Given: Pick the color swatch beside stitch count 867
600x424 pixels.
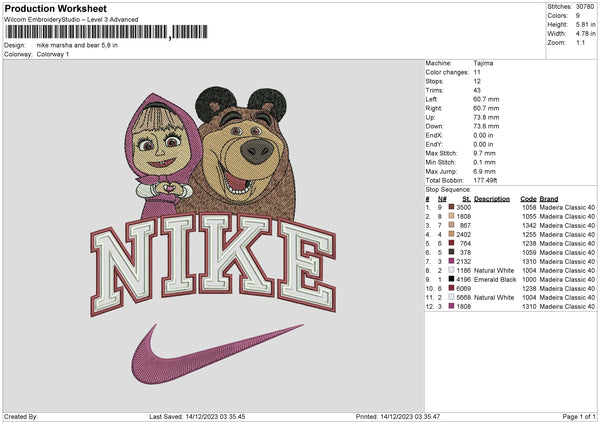Looking at the screenshot, I should [452, 225].
